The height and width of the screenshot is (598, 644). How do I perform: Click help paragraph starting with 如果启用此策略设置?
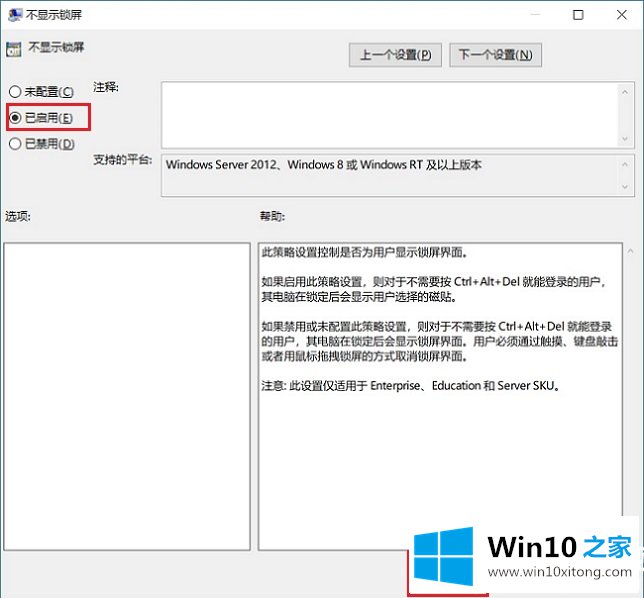(434, 289)
